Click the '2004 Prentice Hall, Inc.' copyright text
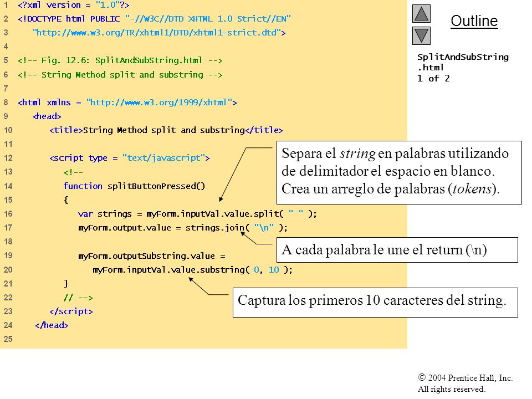This screenshot has width=532, height=399. click(x=465, y=377)
